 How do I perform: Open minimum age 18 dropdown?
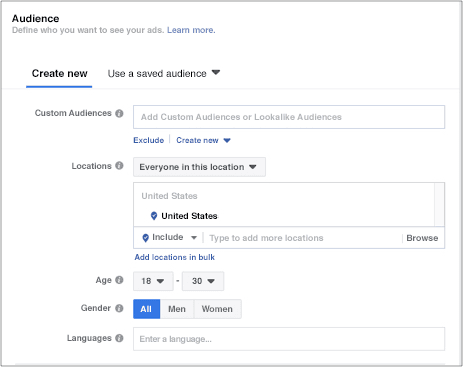[x=153, y=281]
